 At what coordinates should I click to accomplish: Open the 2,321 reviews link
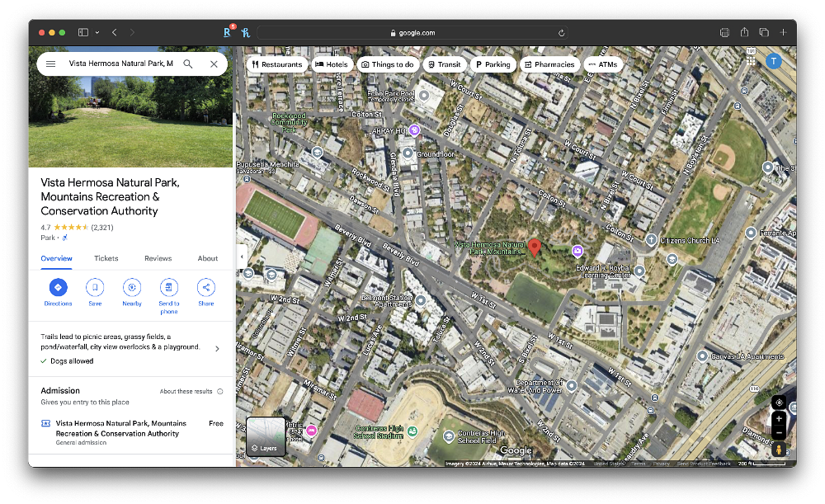point(102,228)
